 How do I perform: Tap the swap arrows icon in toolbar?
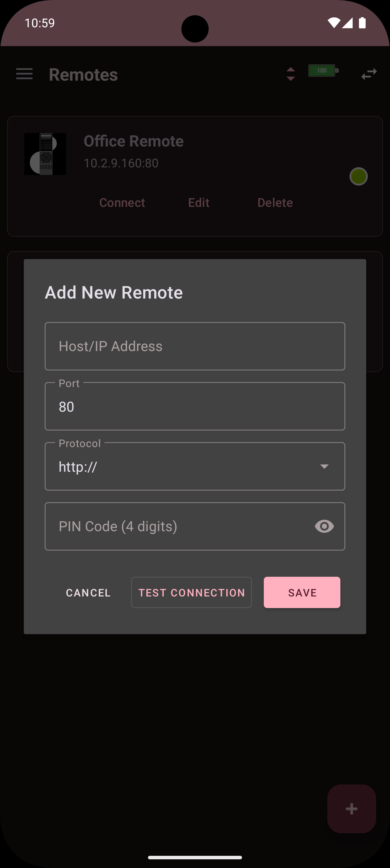(369, 74)
